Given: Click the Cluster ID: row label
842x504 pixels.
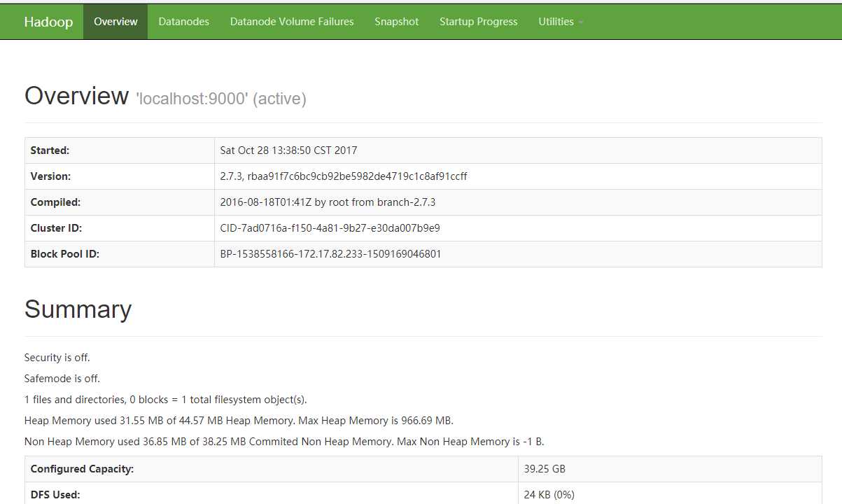Looking at the screenshot, I should pos(56,228).
